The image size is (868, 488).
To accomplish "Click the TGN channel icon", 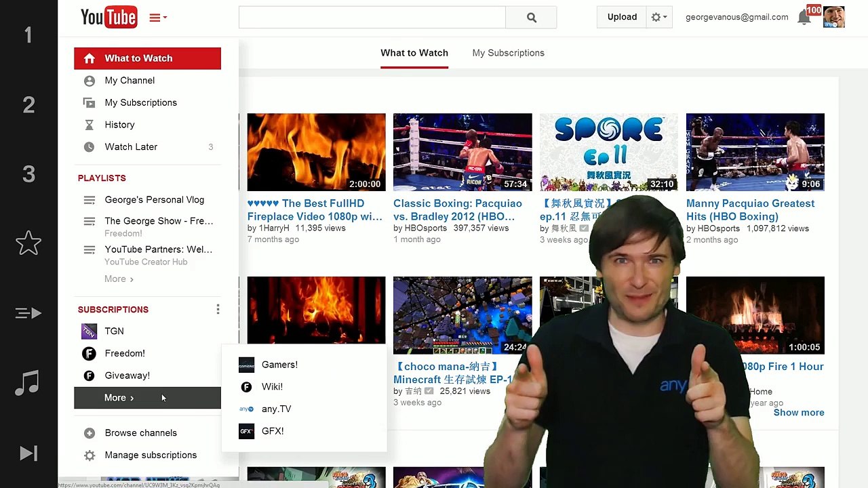I will [x=89, y=331].
